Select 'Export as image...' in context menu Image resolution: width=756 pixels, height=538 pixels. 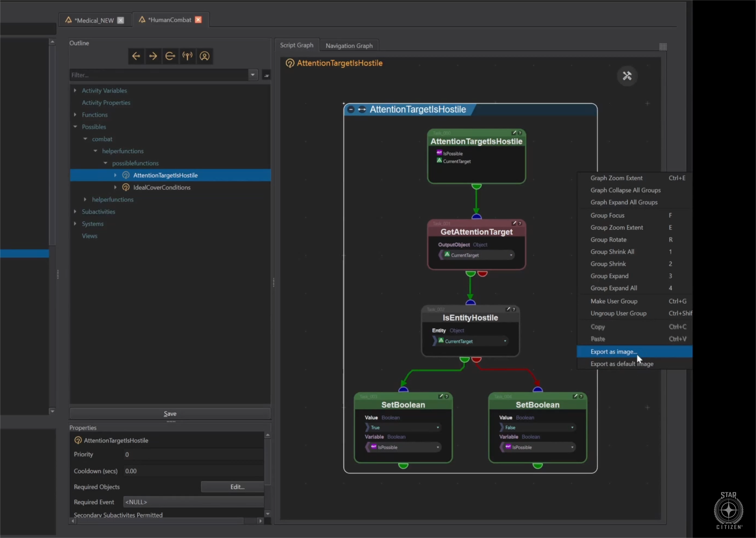(x=613, y=351)
